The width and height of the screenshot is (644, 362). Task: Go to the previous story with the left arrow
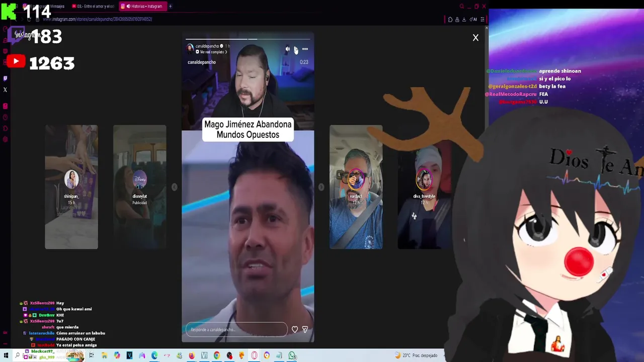pos(174,187)
